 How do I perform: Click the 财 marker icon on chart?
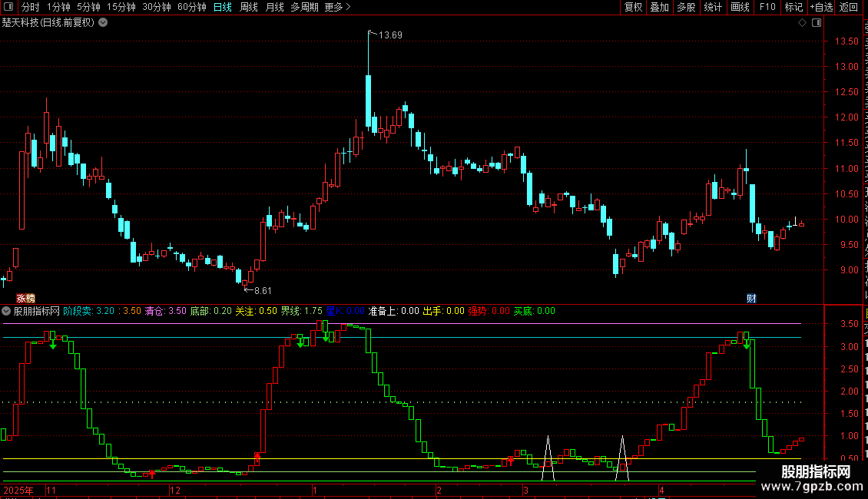pyautogui.click(x=751, y=298)
